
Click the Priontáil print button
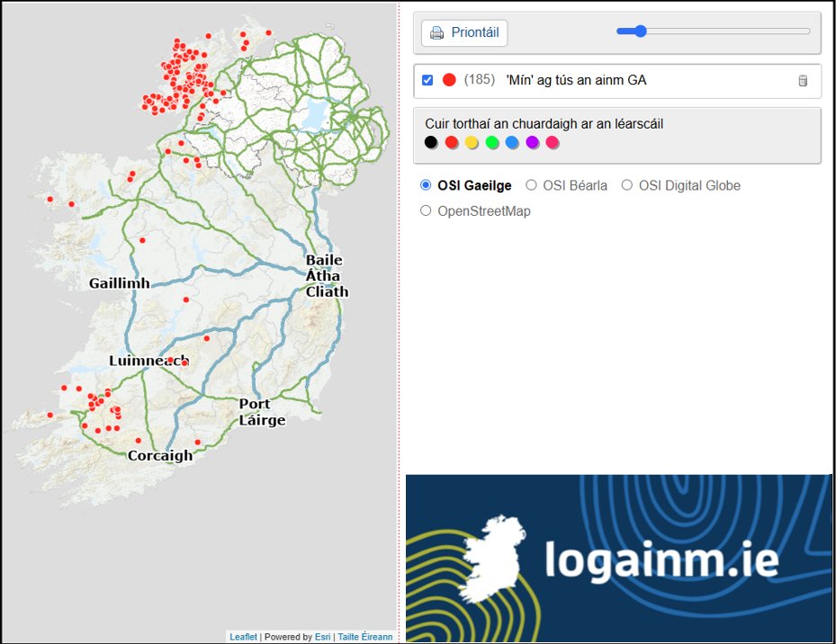464,33
